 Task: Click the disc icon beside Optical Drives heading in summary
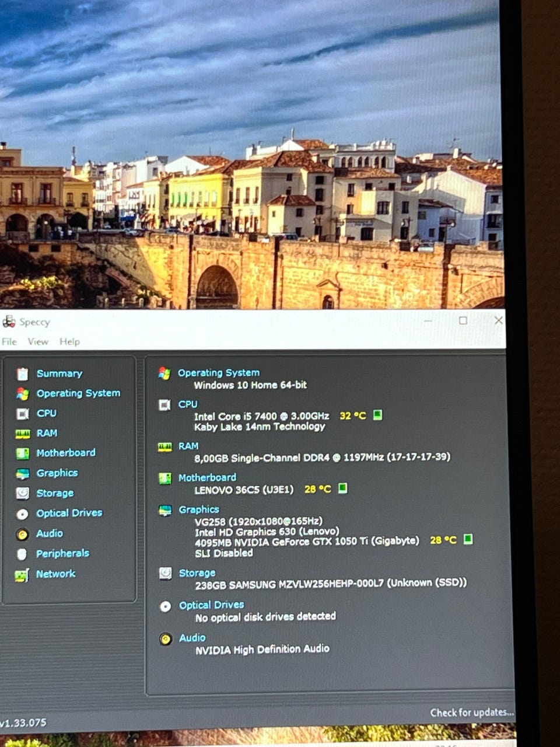point(166,606)
